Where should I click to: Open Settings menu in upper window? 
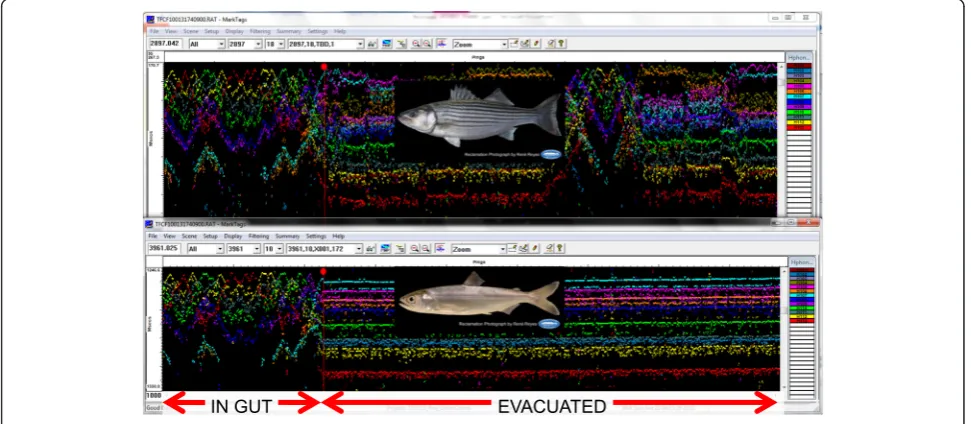click(x=317, y=31)
